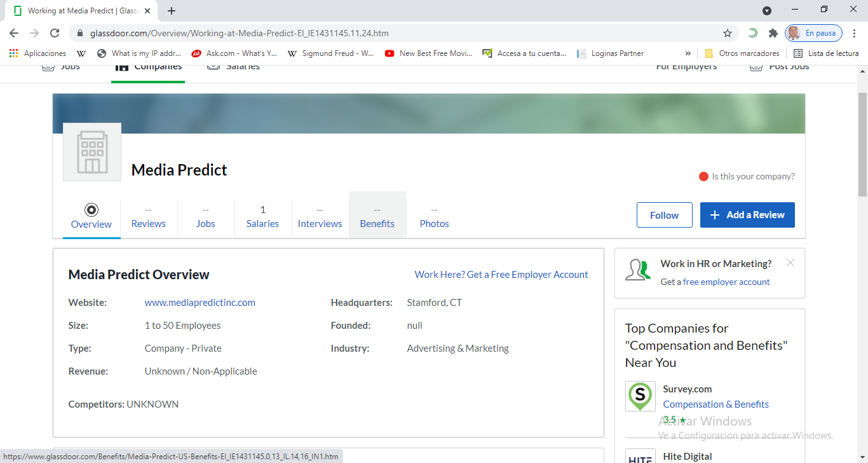Open What is my IP address bookmark
868x463 pixels.
[x=139, y=53]
